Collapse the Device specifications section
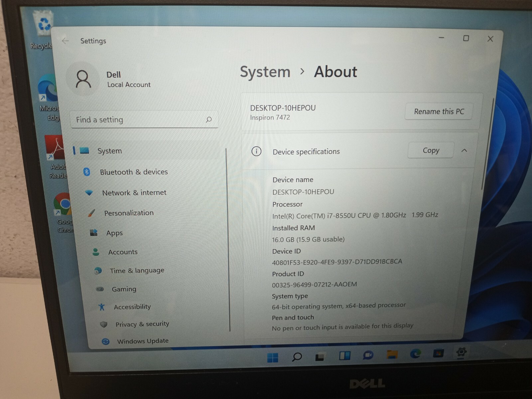 click(x=464, y=151)
